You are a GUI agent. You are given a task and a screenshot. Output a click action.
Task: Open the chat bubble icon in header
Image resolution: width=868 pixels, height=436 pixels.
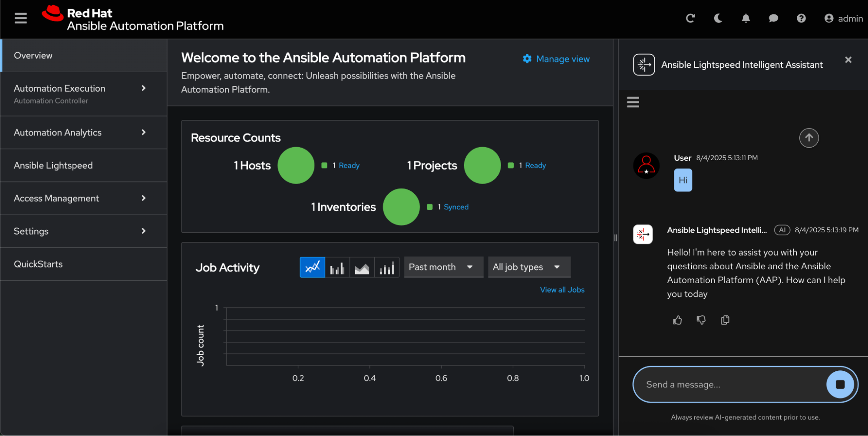(773, 18)
